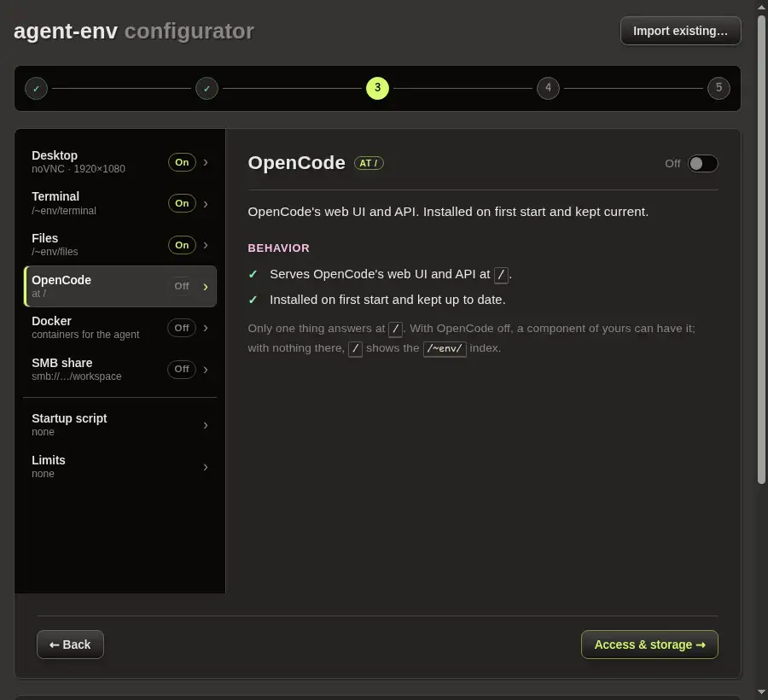Go to completed step two checkmark
Image resolution: width=768 pixels, height=700 pixels.
pyautogui.click(x=207, y=89)
